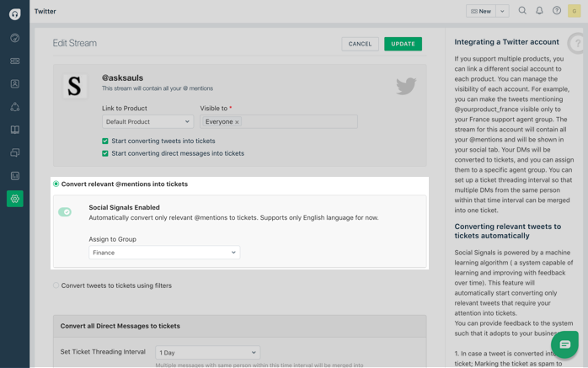Image resolution: width=588 pixels, height=368 pixels.
Task: Open the Admin gear icon in sidebar
Action: (14, 199)
